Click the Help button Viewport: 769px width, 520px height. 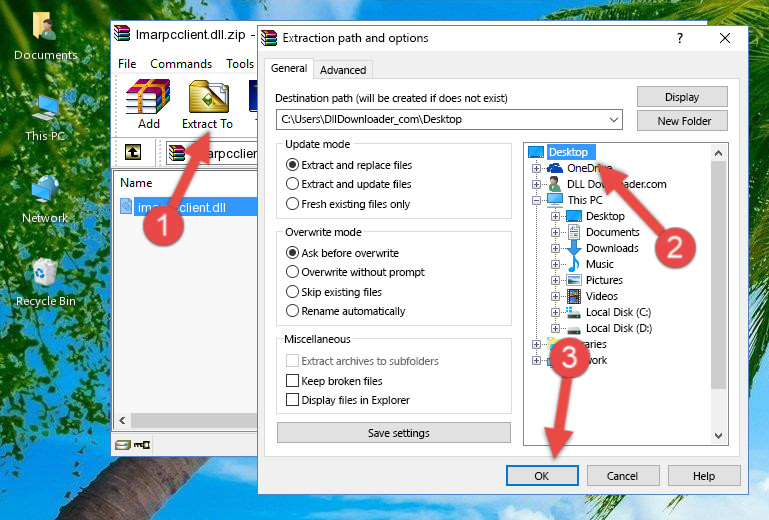coord(703,476)
